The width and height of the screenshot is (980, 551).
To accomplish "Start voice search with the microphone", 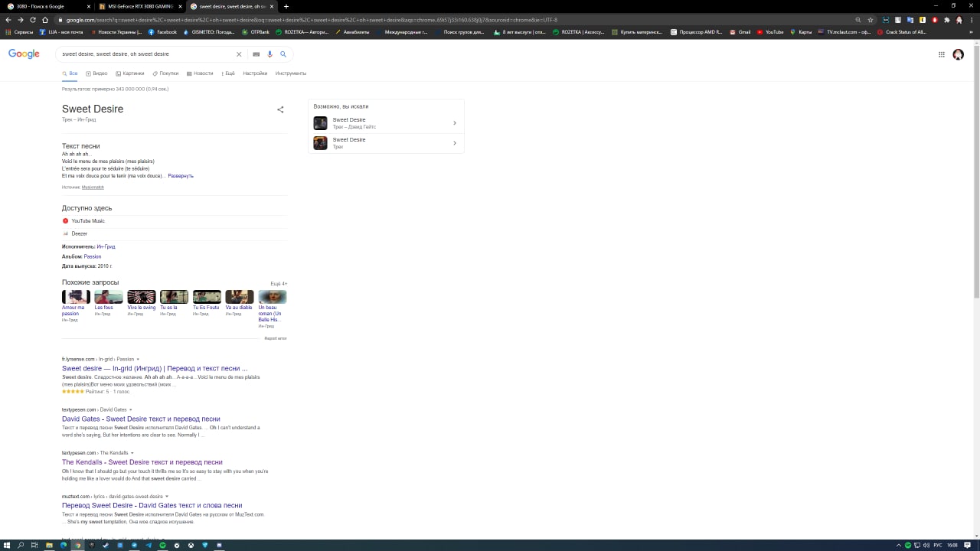I will pos(269,54).
